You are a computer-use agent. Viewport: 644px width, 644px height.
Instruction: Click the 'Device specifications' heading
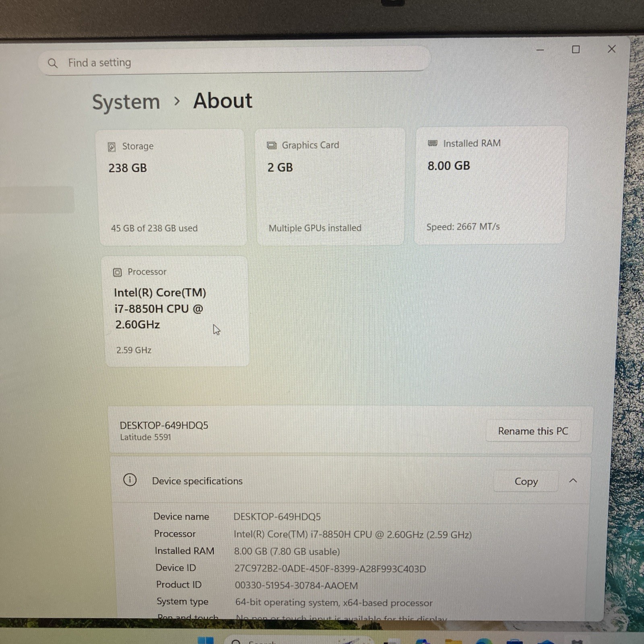tap(197, 481)
